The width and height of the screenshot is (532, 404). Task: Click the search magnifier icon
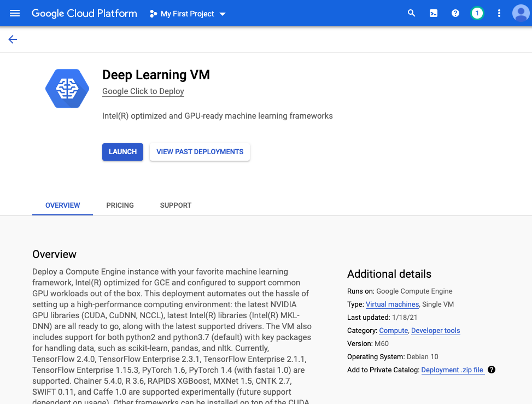[x=412, y=13]
